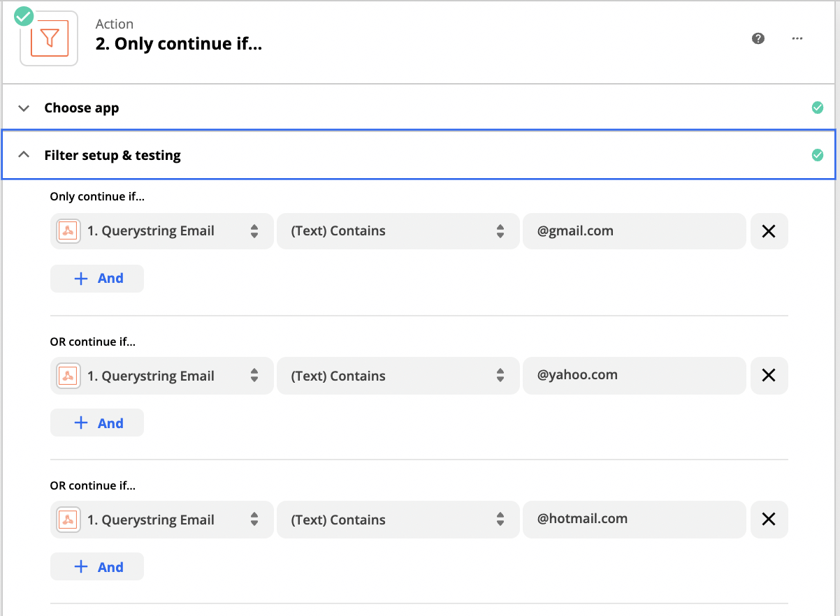This screenshot has height=616, width=840.
Task: Open Querystring Email dropdown in yahoo rule
Action: 162,376
